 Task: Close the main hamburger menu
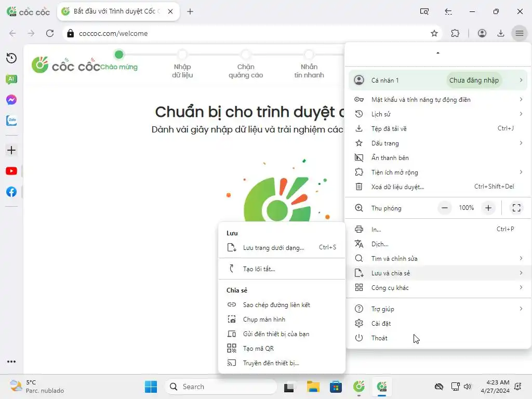(520, 33)
